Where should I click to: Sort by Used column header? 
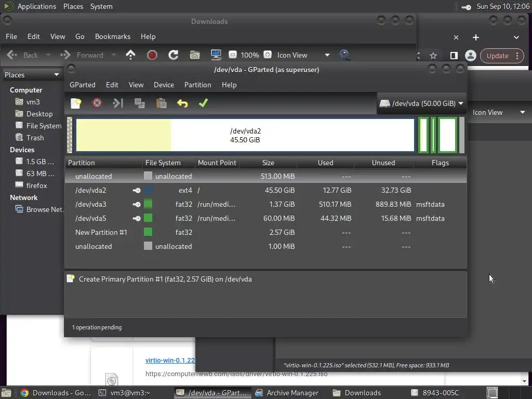click(x=325, y=163)
